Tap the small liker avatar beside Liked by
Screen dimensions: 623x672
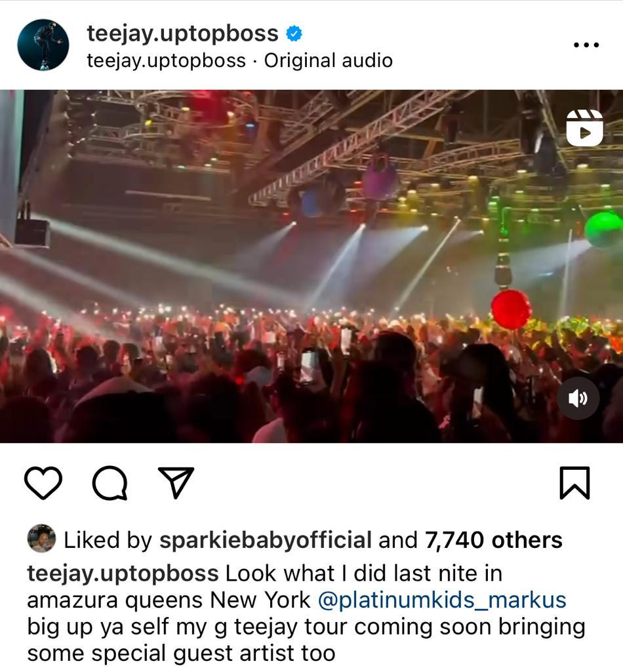[41, 538]
